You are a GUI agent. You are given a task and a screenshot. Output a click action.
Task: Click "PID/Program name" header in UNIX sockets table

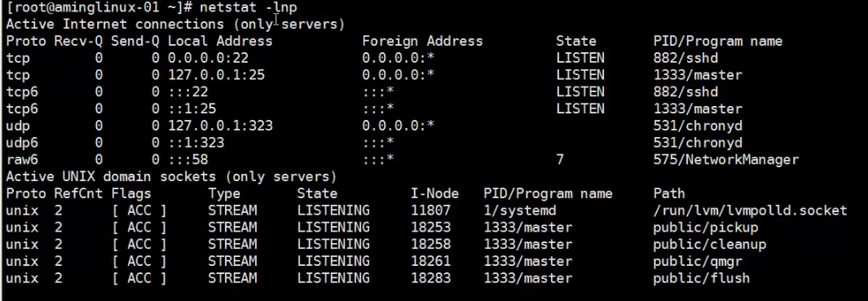548,193
